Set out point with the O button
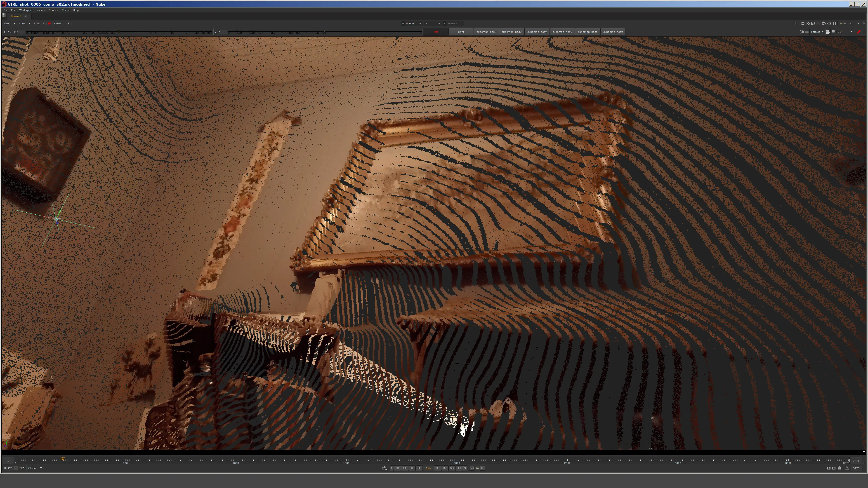Image resolution: width=868 pixels, height=488 pixels. pos(465,468)
